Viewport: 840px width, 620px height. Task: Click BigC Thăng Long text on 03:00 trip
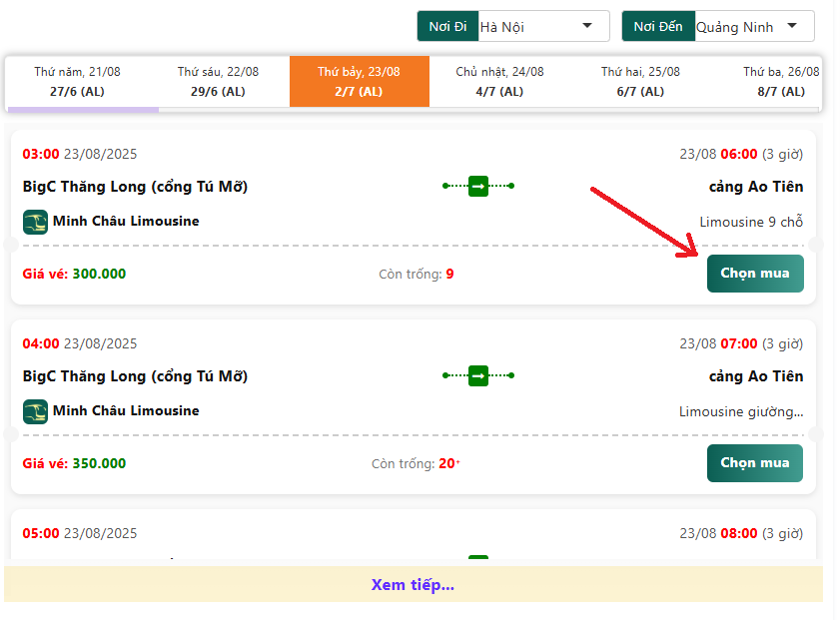pos(135,187)
